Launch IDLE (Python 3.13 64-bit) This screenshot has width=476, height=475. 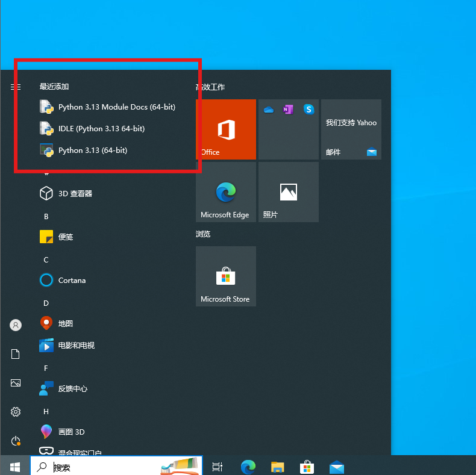(101, 129)
